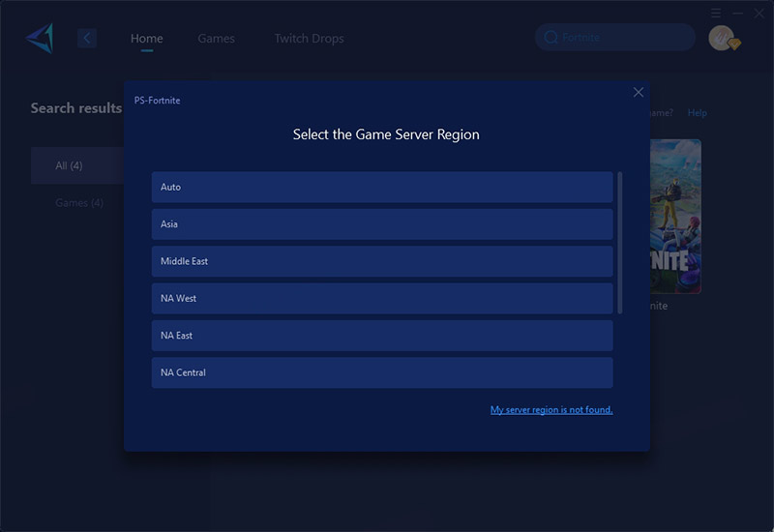Minimize the application window

[737, 14]
